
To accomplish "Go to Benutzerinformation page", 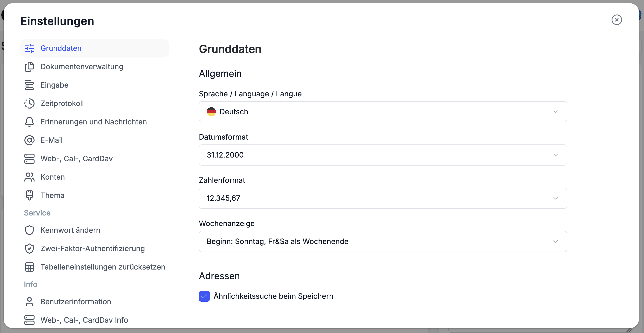I will [76, 301].
